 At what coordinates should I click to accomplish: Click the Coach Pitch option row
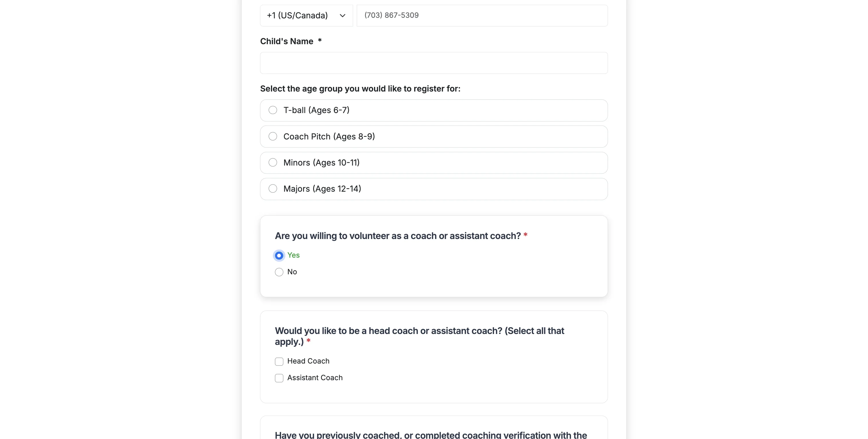pyautogui.click(x=434, y=137)
